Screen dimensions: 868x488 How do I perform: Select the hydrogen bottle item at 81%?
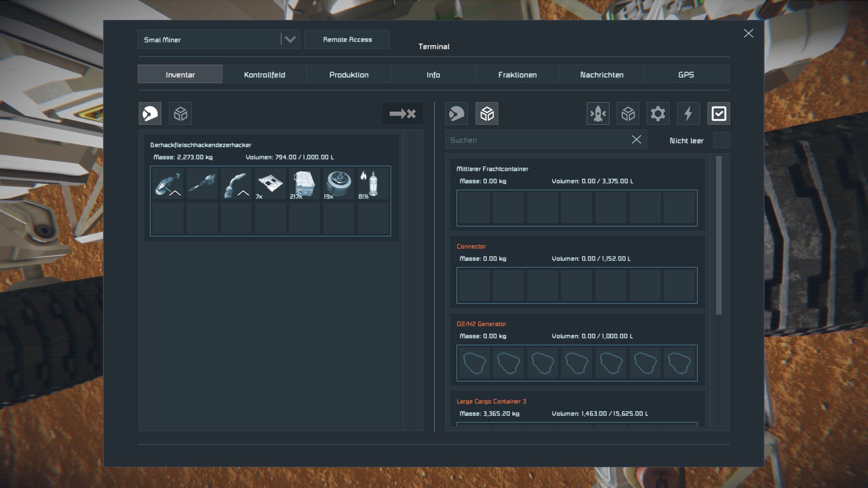coord(373,183)
